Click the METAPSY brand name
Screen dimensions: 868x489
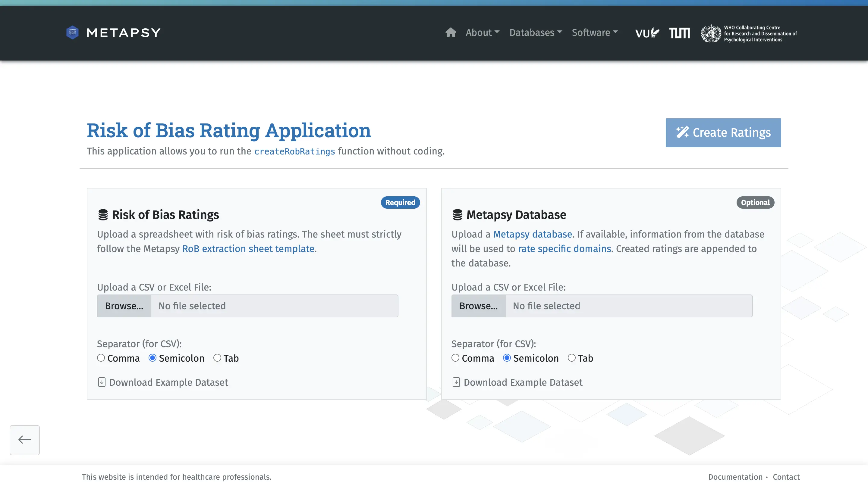123,33
